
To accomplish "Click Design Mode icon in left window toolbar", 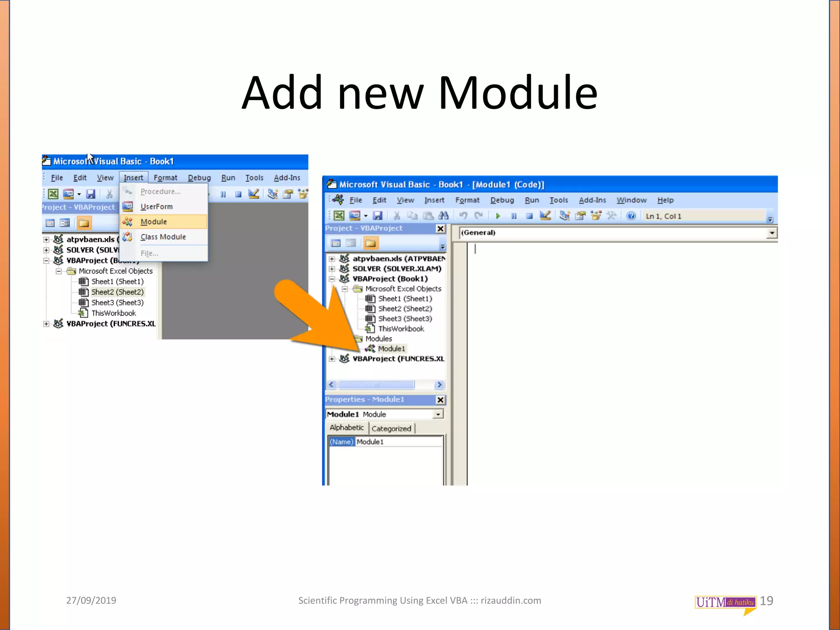I will pyautogui.click(x=254, y=194).
